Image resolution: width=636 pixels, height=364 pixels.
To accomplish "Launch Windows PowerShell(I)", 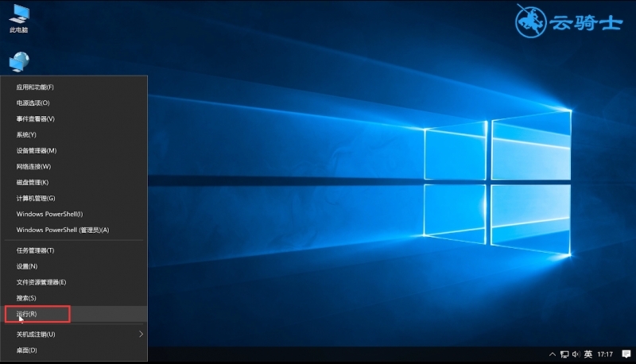I will point(76,214).
